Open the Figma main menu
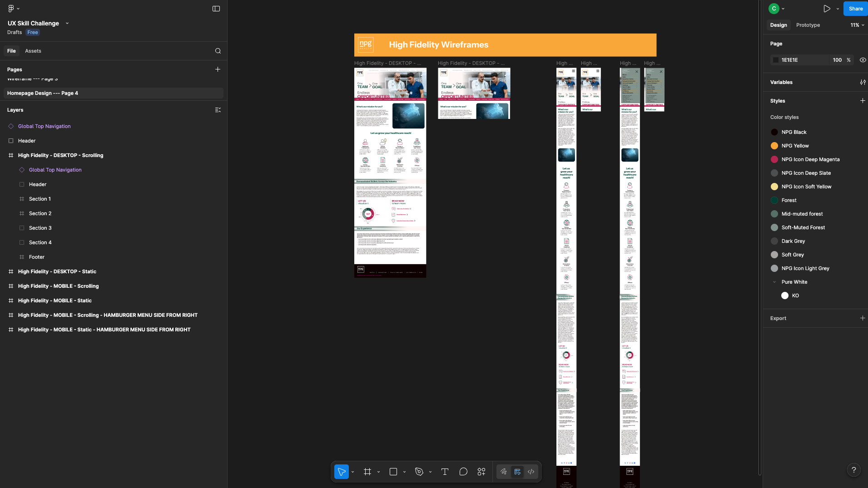Screen dimensions: 868x488 click(10, 8)
